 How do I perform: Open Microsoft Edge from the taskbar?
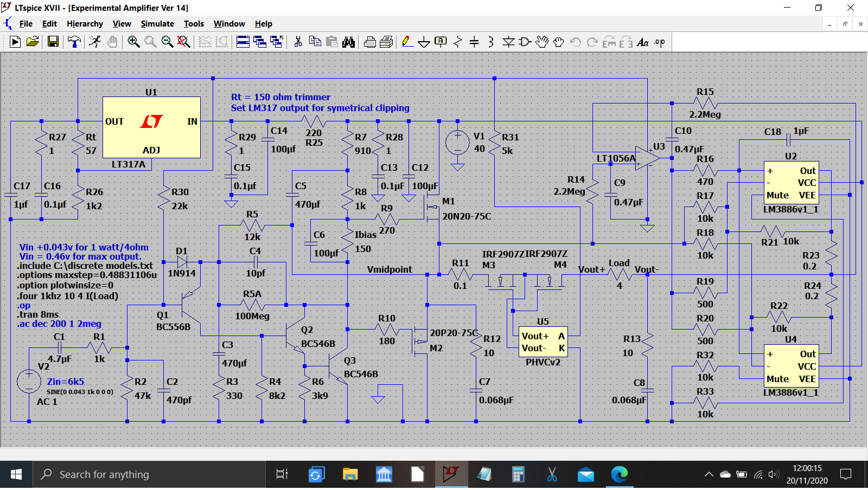click(x=620, y=475)
